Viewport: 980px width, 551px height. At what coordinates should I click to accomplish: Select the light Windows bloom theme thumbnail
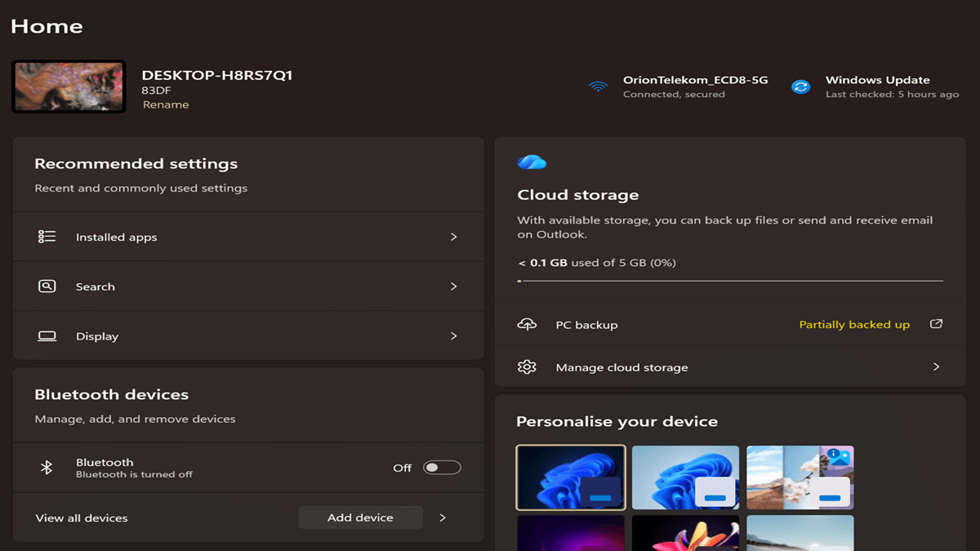tap(685, 478)
